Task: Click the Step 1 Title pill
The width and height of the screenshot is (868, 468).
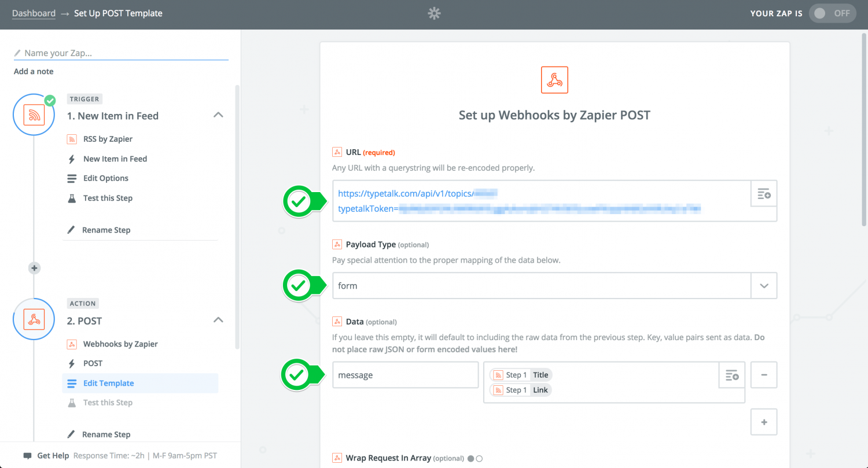Action: tap(521, 375)
